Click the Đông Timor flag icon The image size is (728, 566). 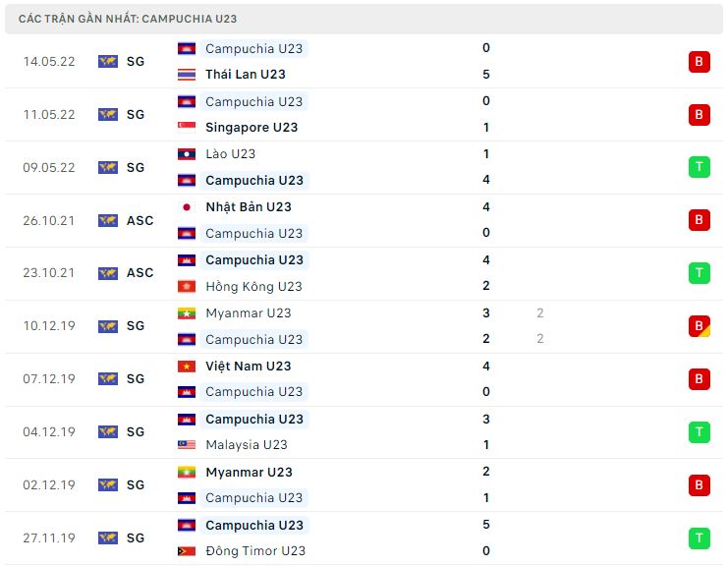(187, 551)
